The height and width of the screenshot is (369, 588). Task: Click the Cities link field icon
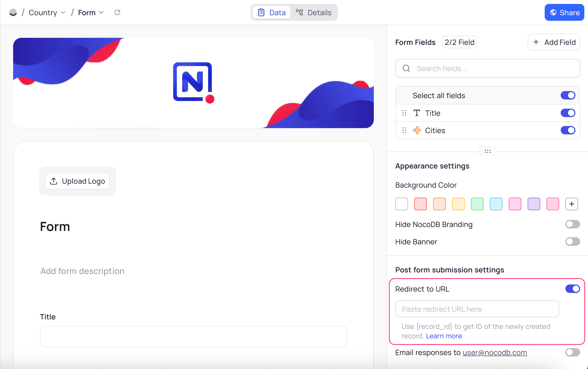pos(417,130)
